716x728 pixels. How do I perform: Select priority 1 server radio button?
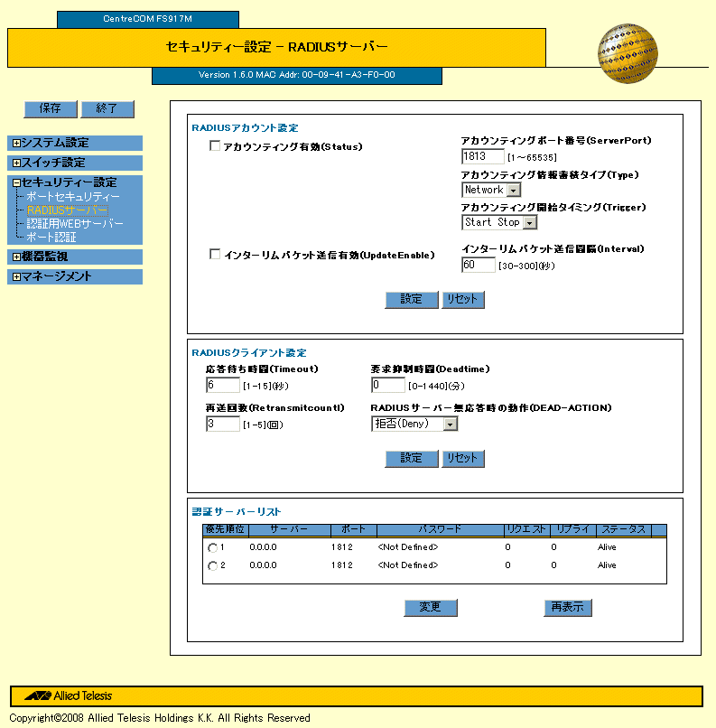click(x=212, y=548)
